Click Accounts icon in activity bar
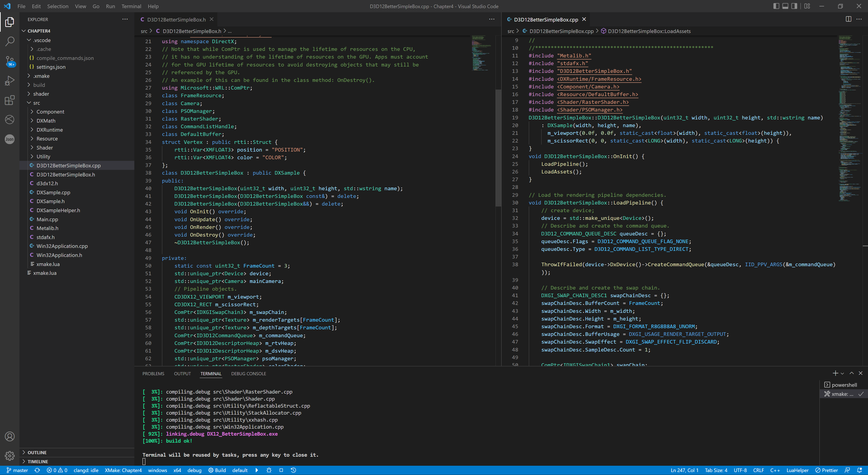This screenshot has width=868, height=475. [x=9, y=437]
